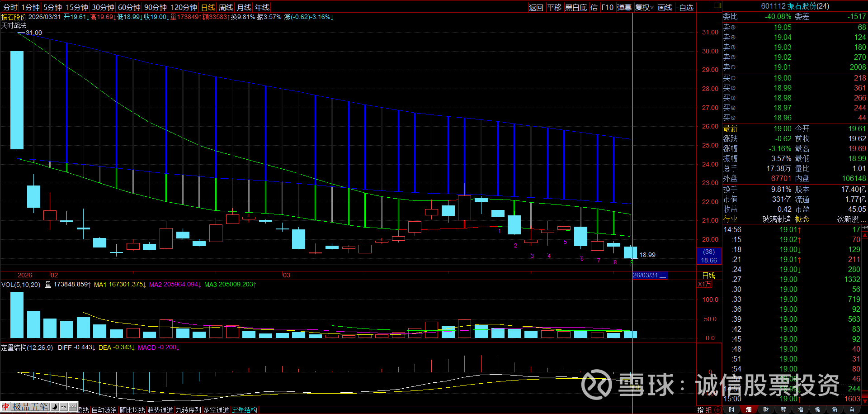The width and height of the screenshot is (868, 414).
Task: Click the 定量结构(12,26,9) indicator label
Action: (27, 347)
